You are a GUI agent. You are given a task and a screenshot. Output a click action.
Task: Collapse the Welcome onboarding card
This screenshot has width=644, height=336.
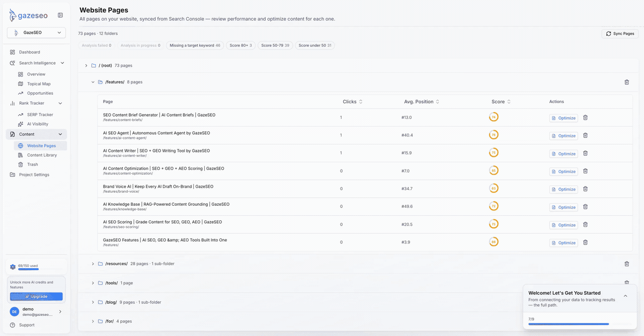[x=625, y=296]
